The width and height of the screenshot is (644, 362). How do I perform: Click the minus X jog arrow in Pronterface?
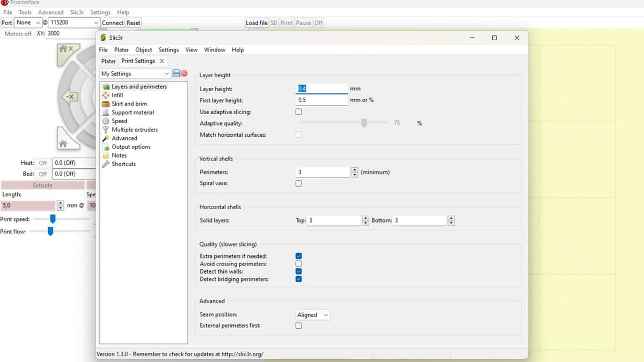coord(70,97)
